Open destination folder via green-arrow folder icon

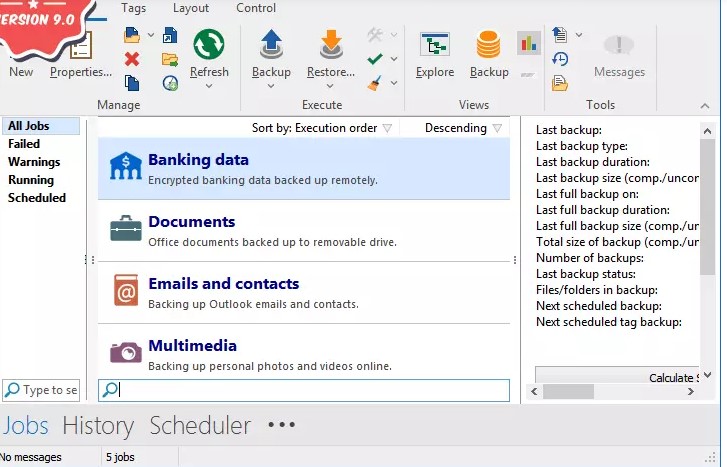coord(170,59)
